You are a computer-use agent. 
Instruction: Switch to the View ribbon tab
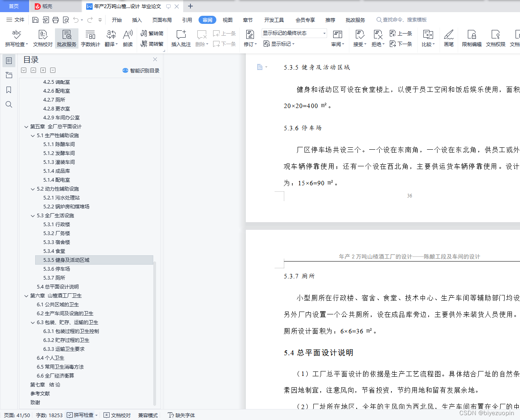[228, 20]
